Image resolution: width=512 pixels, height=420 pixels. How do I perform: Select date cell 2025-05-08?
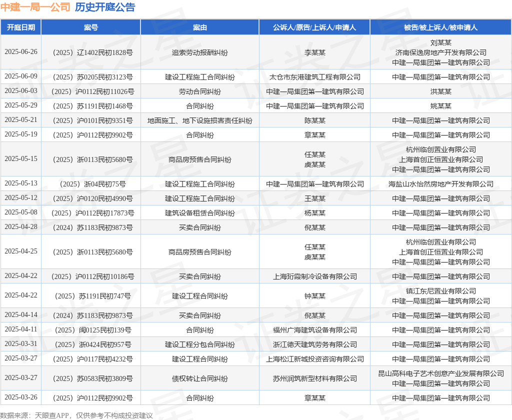pyautogui.click(x=21, y=212)
